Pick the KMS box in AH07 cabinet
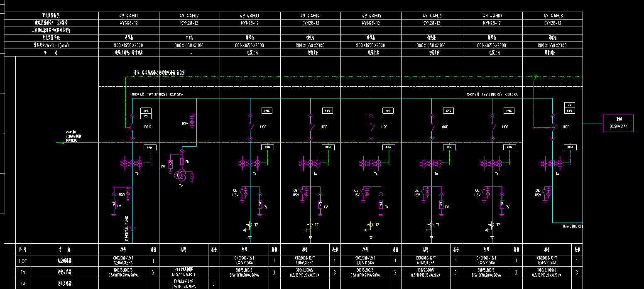644x289 pixels. coord(509,111)
